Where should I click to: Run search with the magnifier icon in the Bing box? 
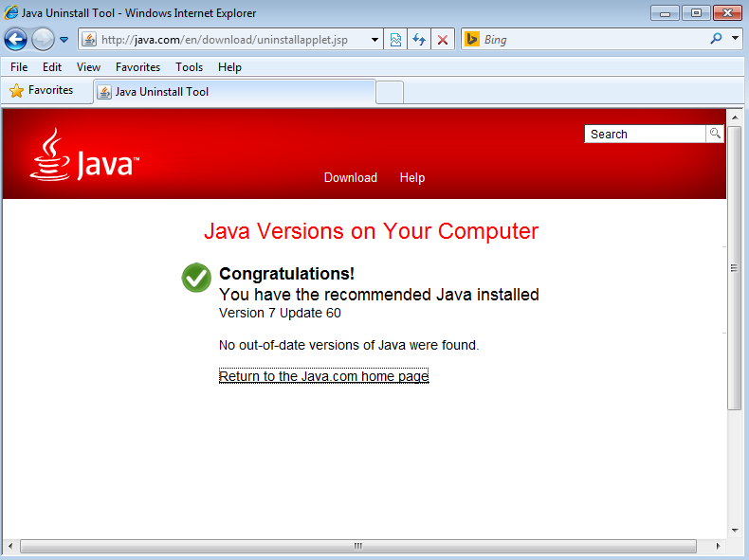point(716,39)
